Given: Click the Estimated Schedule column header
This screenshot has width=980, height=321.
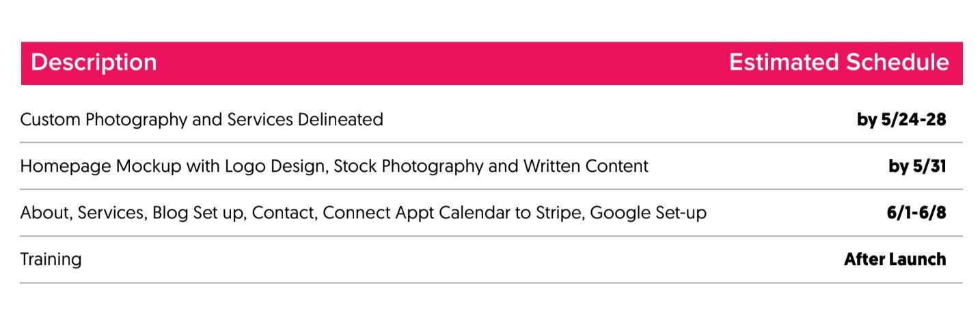Looking at the screenshot, I should 839,63.
